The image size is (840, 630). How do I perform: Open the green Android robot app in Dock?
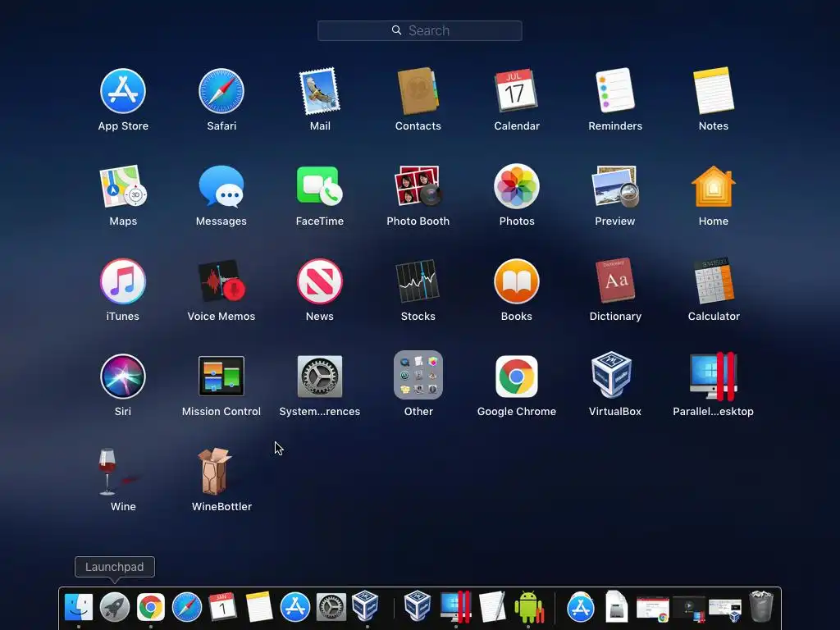[529, 607]
